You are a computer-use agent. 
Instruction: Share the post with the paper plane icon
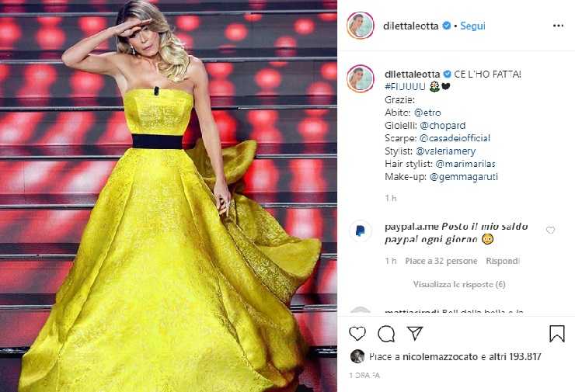click(415, 333)
